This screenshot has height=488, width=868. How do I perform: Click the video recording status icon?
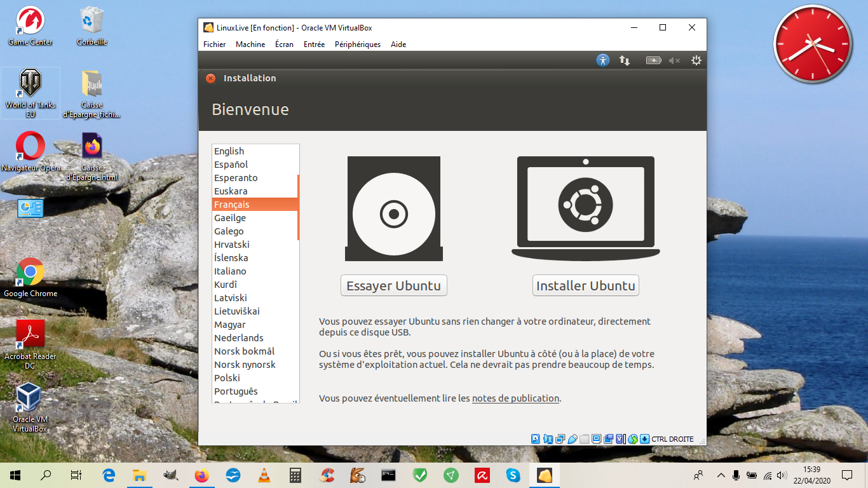(609, 438)
